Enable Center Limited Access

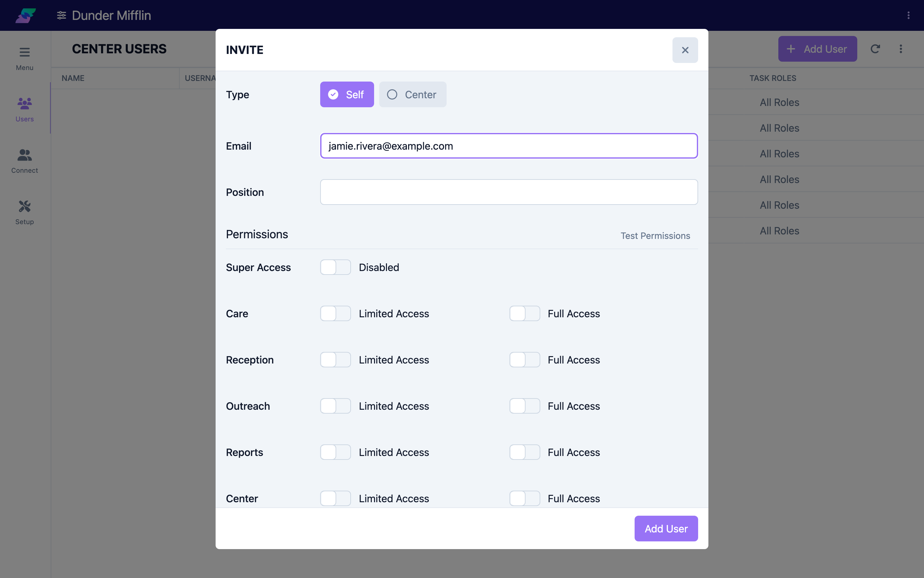click(x=335, y=498)
